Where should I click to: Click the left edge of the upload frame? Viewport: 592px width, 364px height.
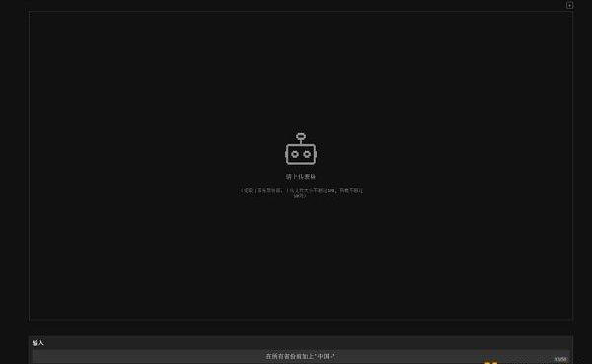pos(29,166)
